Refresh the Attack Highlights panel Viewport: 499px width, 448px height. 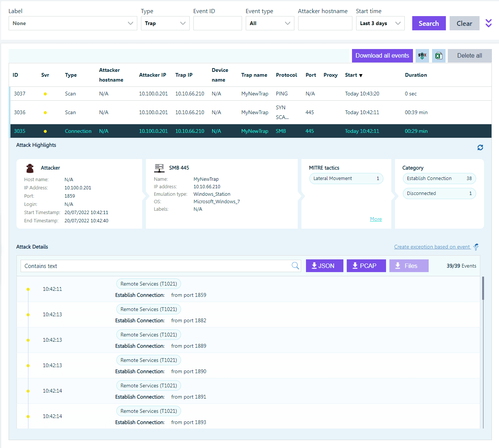click(480, 147)
